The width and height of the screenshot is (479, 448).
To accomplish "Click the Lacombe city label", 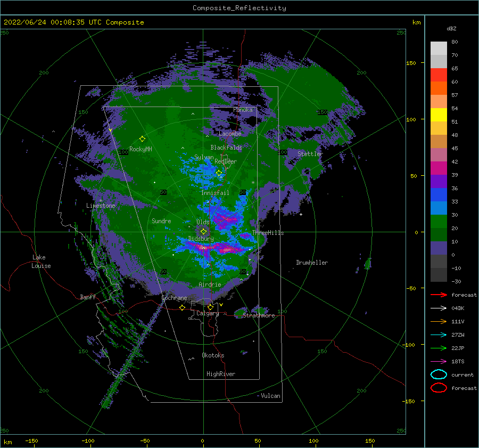I will point(230,134).
